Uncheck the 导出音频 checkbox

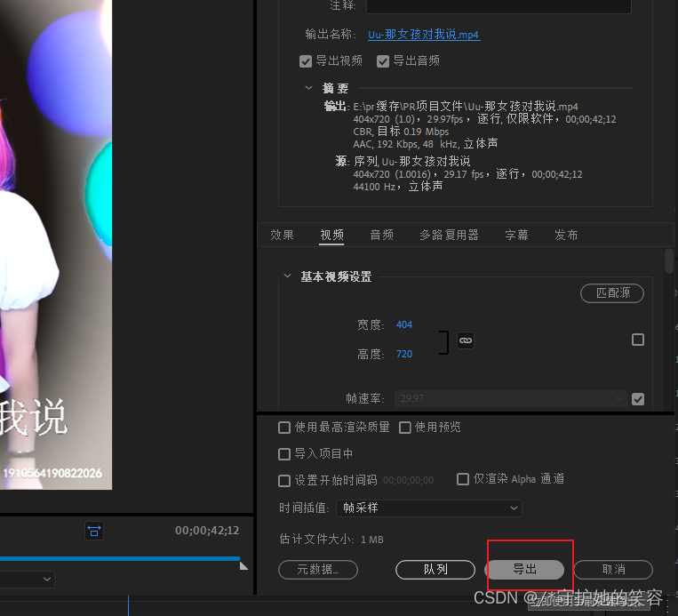tap(383, 61)
